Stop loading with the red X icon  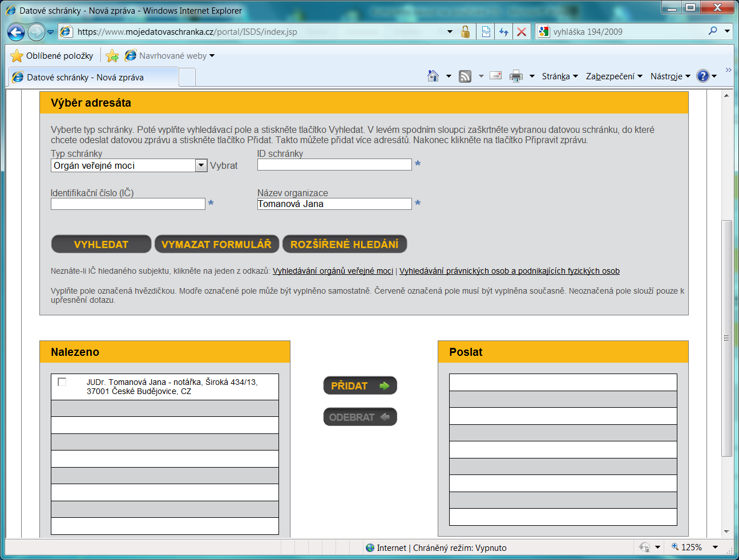coord(522,32)
